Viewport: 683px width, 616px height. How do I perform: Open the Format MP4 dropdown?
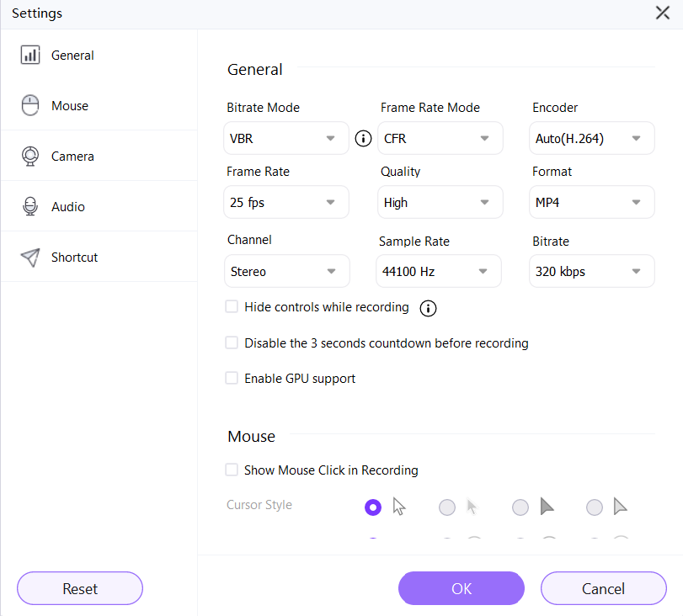tap(591, 203)
